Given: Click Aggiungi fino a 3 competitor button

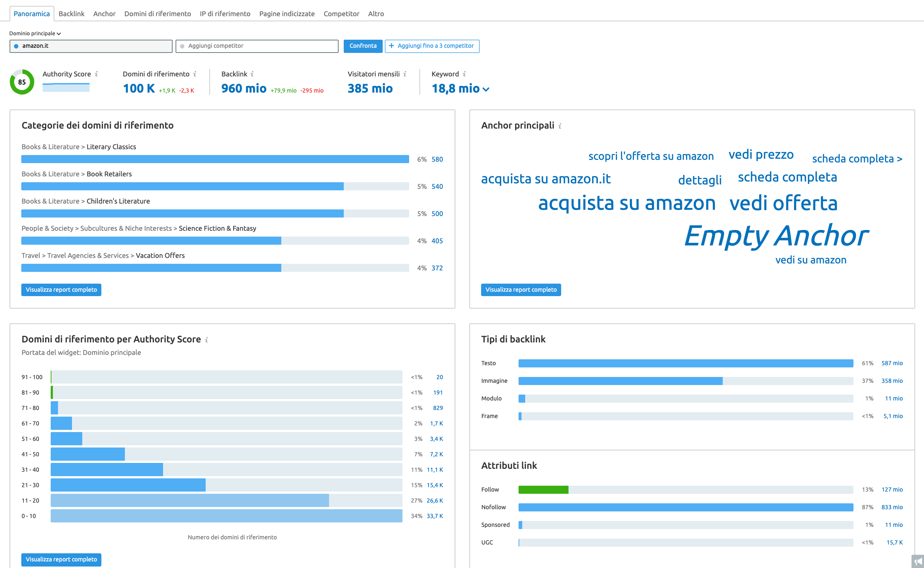Looking at the screenshot, I should pyautogui.click(x=432, y=46).
